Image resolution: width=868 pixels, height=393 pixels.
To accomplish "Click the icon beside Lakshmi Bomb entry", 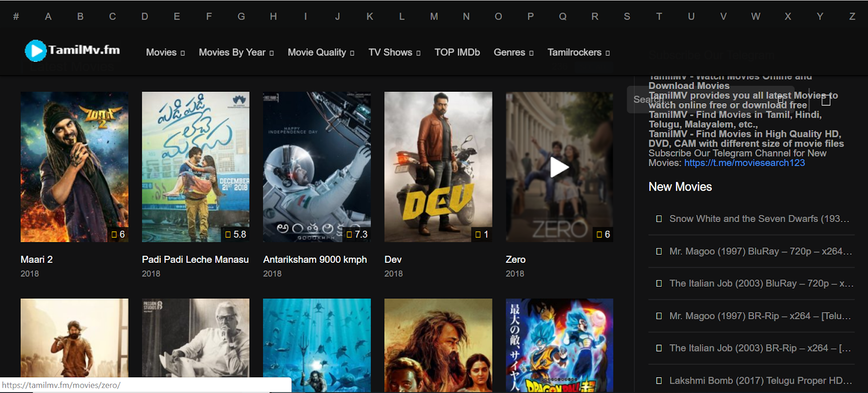I will [659, 381].
